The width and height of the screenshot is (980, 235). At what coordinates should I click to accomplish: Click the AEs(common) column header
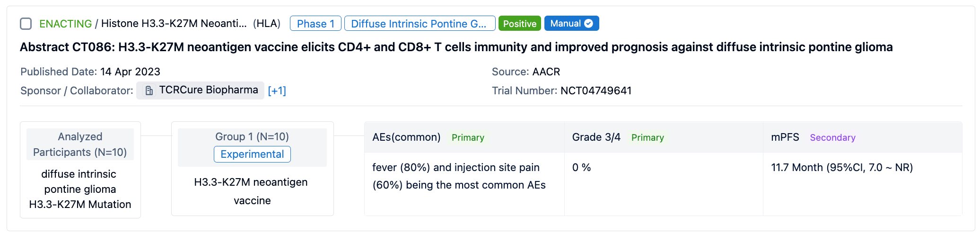pyautogui.click(x=406, y=137)
